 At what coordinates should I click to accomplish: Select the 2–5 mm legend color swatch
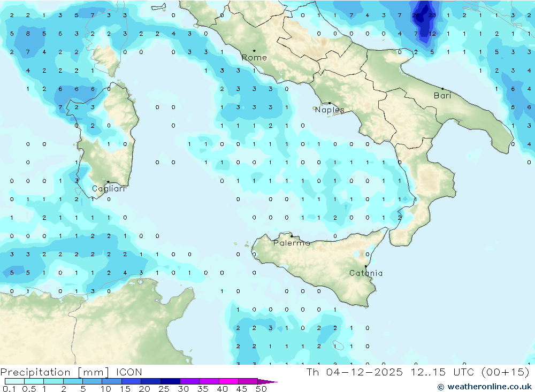[x=73, y=381]
